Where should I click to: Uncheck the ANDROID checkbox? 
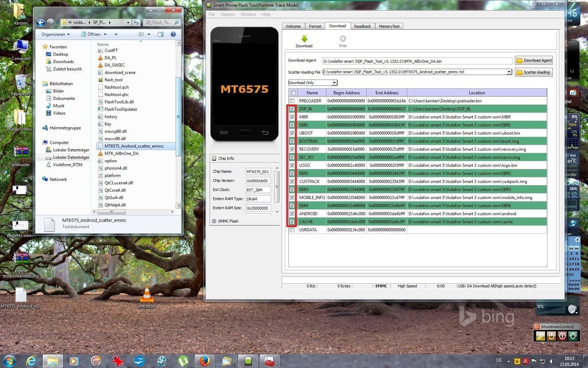(x=292, y=214)
